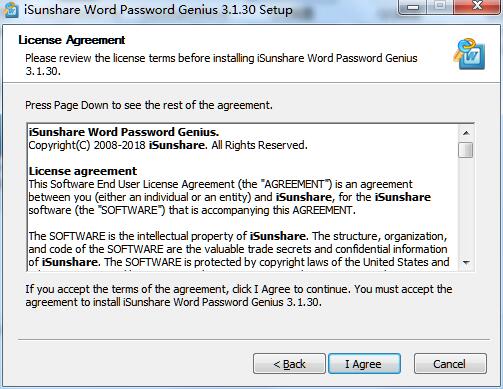Image resolution: width=503 pixels, height=389 pixels.
Task: Click the Word Password Genius logo in header
Action: (x=469, y=54)
